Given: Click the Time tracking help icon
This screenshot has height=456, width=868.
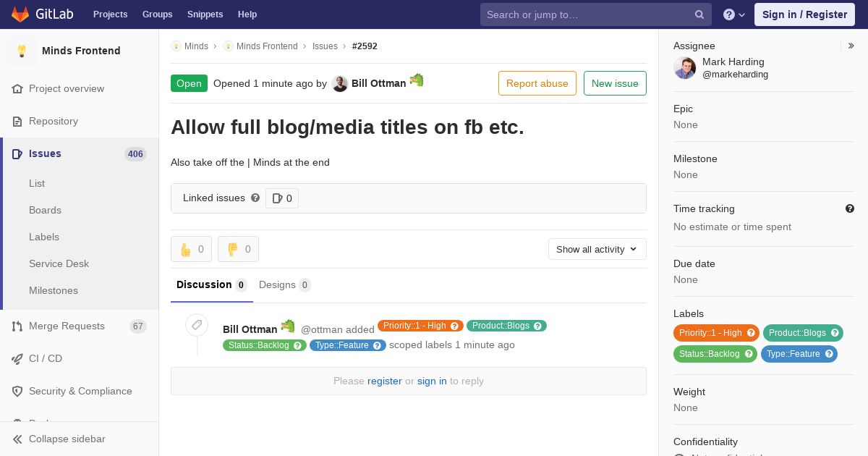Looking at the screenshot, I should pos(850,208).
